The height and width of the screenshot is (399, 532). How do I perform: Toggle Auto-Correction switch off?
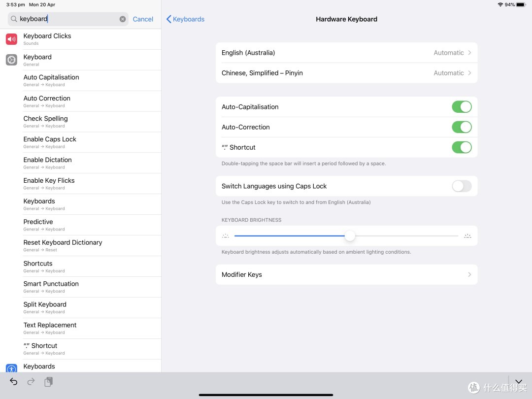pos(462,127)
